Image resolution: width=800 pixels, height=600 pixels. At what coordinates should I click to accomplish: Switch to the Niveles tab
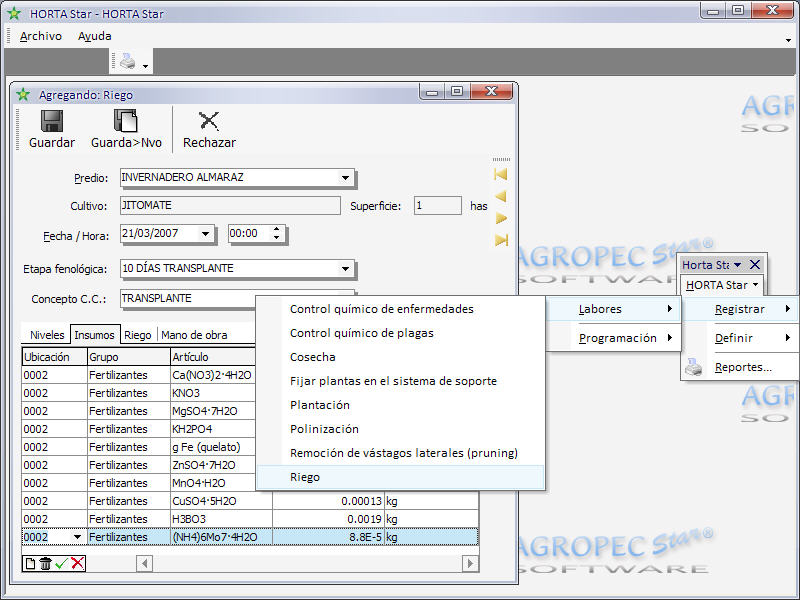pos(47,335)
